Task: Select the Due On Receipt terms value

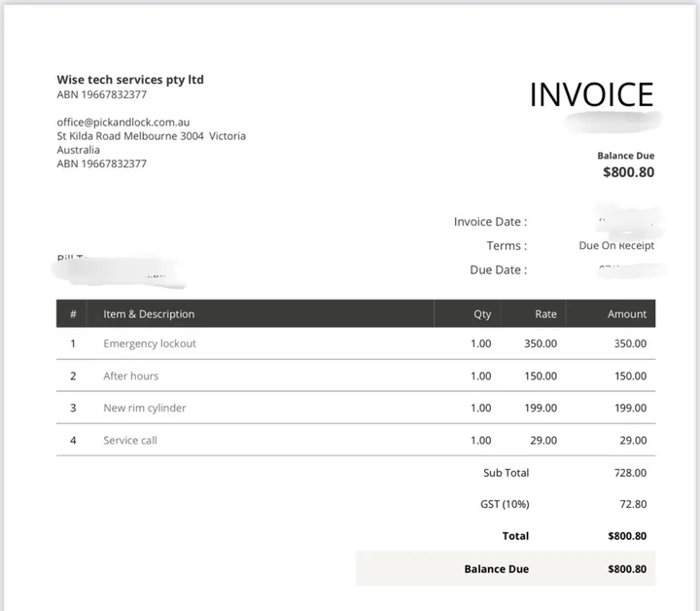Action: coord(616,246)
